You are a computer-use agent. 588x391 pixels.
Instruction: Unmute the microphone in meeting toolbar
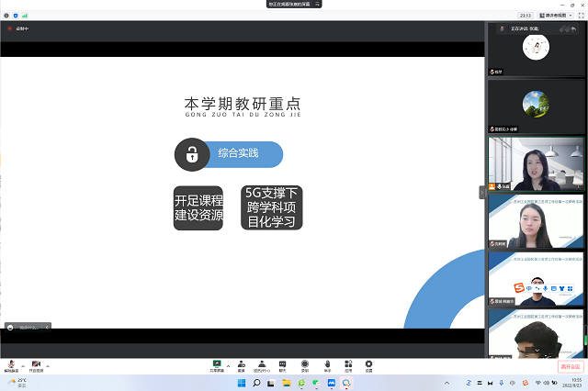11,366
